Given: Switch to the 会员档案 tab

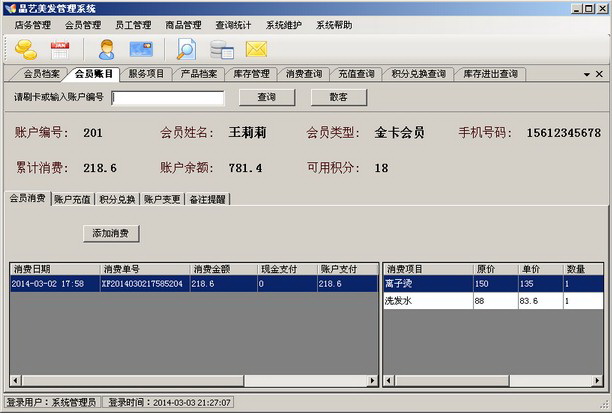Looking at the screenshot, I should click(41, 74).
